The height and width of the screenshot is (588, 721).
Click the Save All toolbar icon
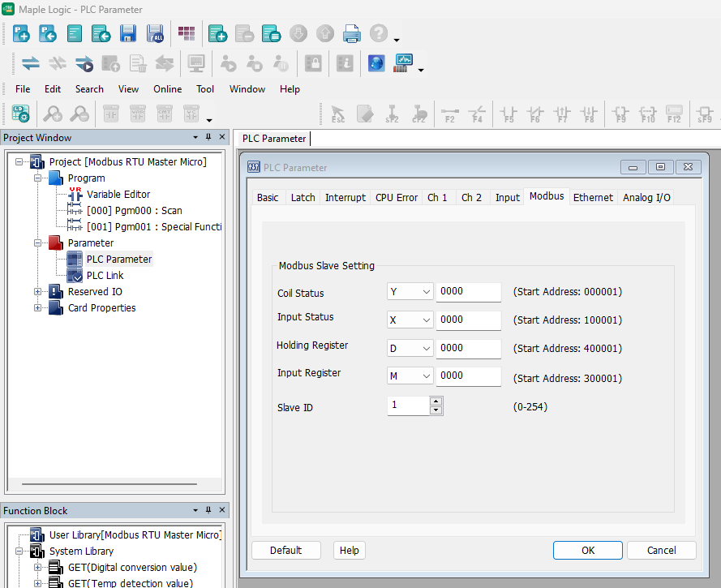(155, 33)
